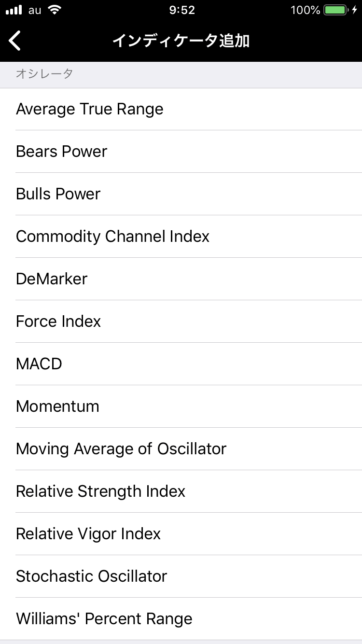Select Relative Strength Index

[101, 491]
